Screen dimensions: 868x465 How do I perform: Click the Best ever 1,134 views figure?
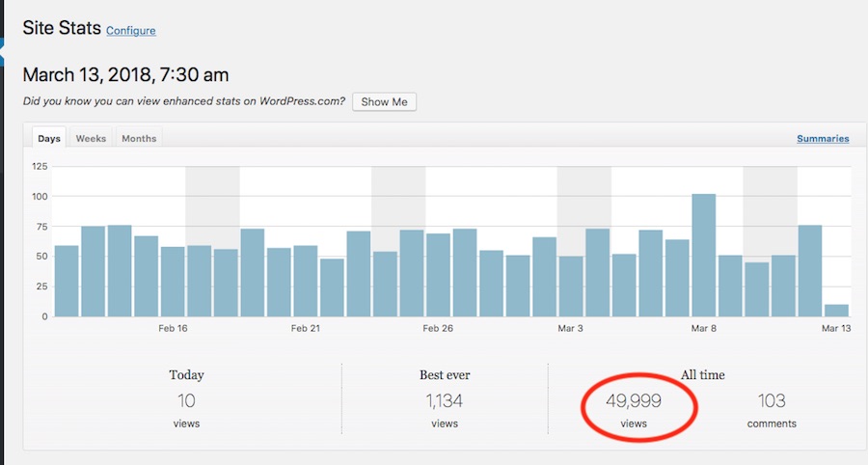pos(445,400)
